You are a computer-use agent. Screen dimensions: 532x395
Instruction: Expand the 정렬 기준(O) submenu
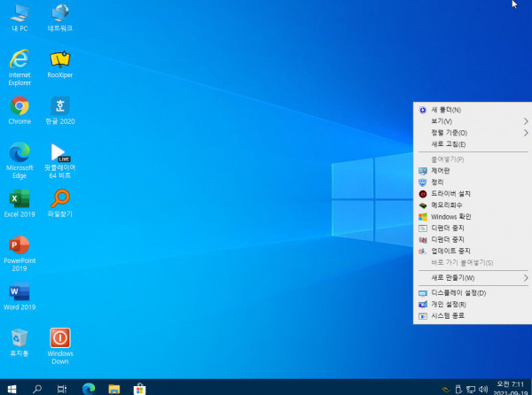pos(473,133)
